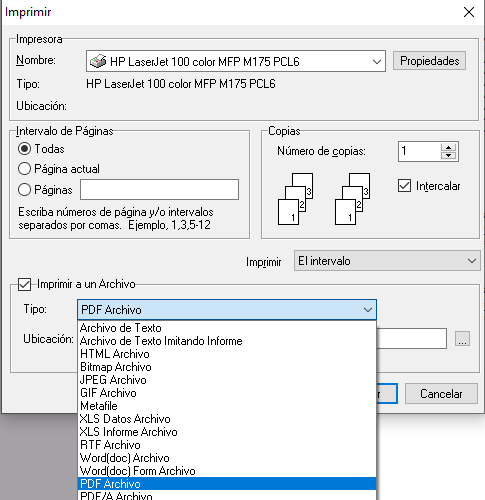Click the printer icon in Nombre field
485x500 pixels.
pyautogui.click(x=98, y=61)
